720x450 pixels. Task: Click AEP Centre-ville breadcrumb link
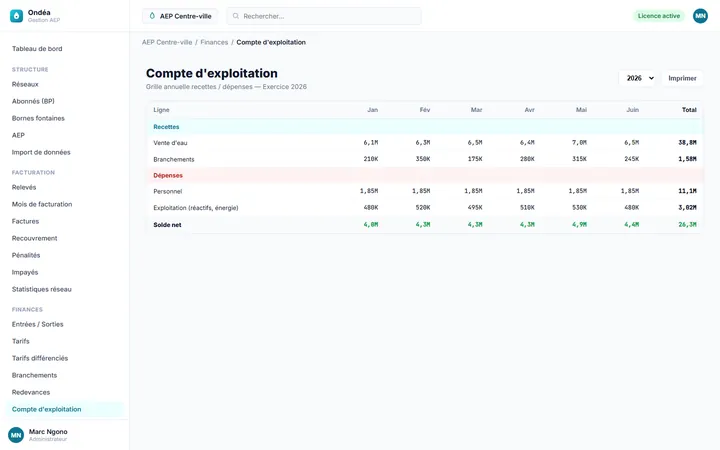coord(167,42)
